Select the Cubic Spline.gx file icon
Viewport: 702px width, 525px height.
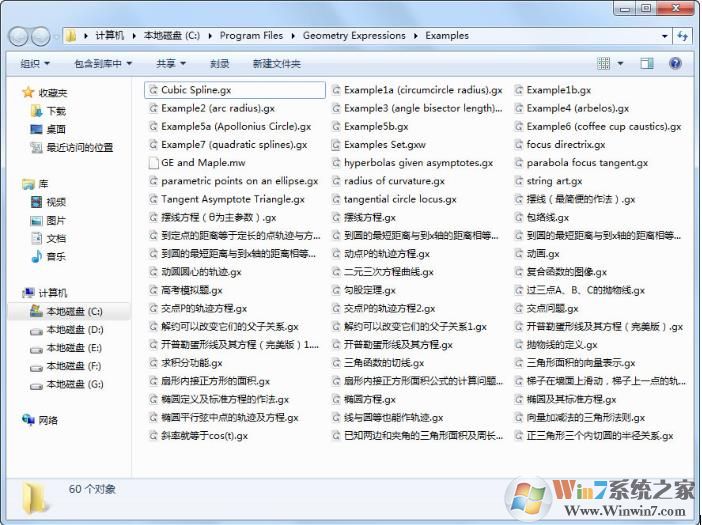tap(154, 90)
